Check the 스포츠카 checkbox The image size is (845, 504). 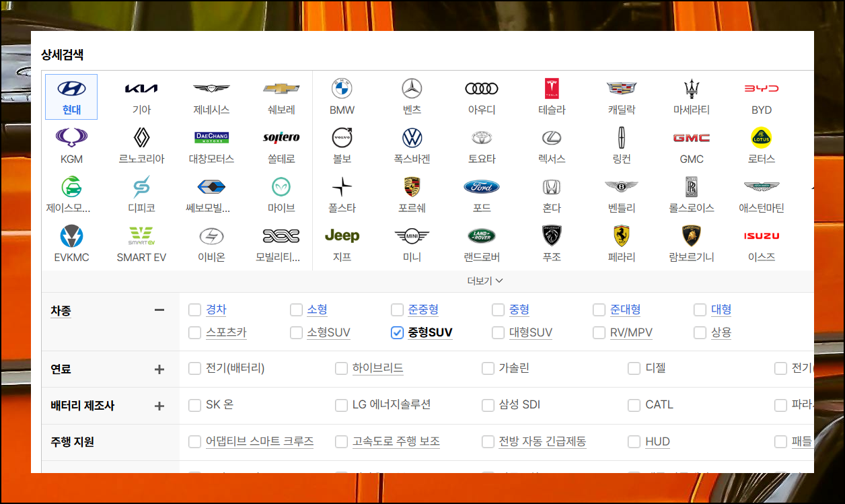pyautogui.click(x=195, y=333)
